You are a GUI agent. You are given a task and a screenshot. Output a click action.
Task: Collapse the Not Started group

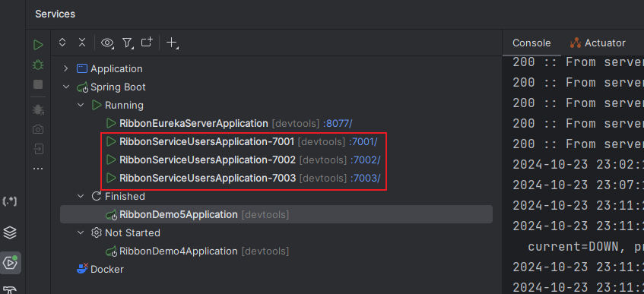coord(81,232)
